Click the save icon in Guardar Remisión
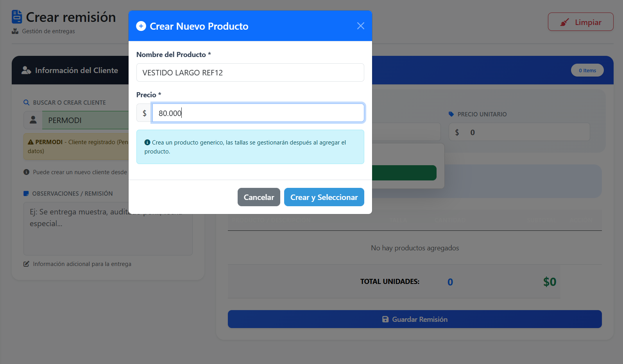This screenshot has width=623, height=364. (385, 319)
